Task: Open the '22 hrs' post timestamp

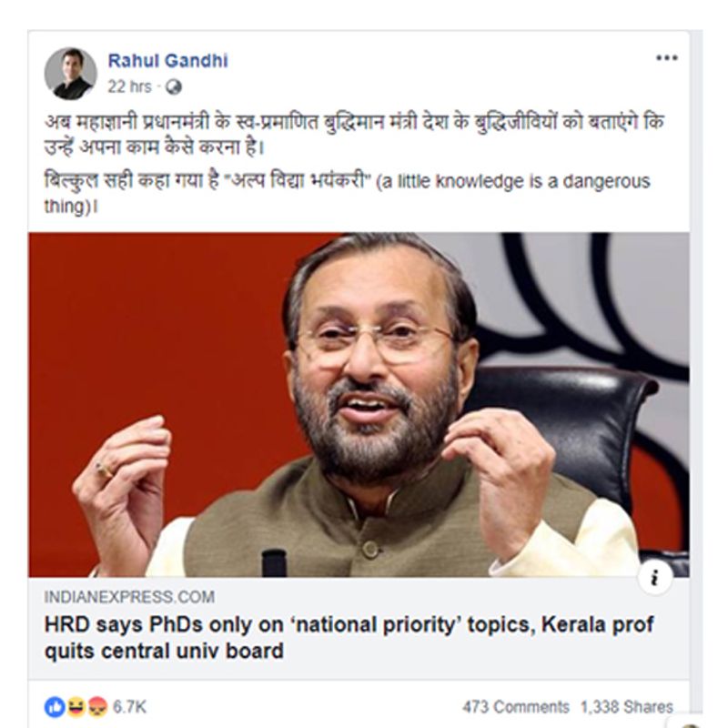Action: point(128,87)
